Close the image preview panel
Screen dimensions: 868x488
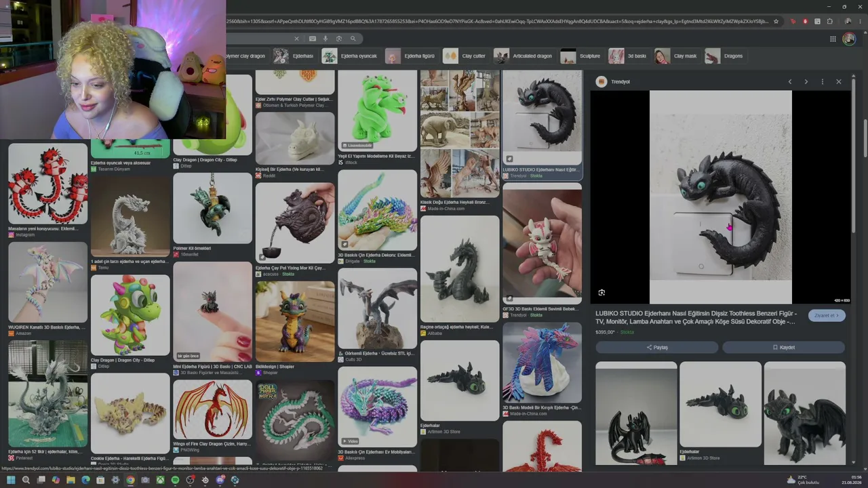pos(838,81)
